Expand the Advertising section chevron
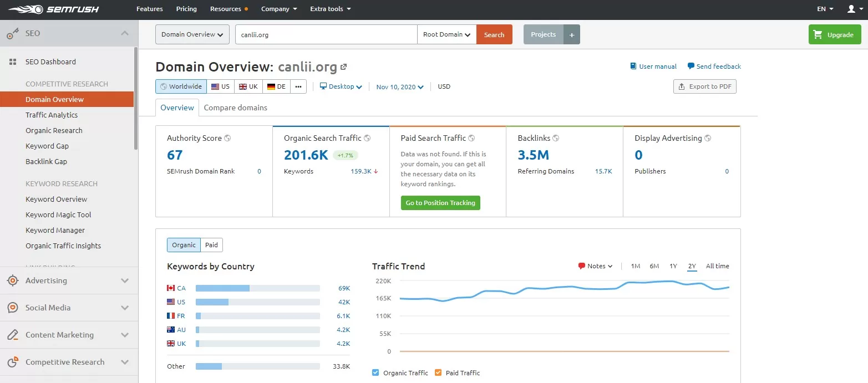Image resolution: width=868 pixels, height=383 pixels. point(125,281)
